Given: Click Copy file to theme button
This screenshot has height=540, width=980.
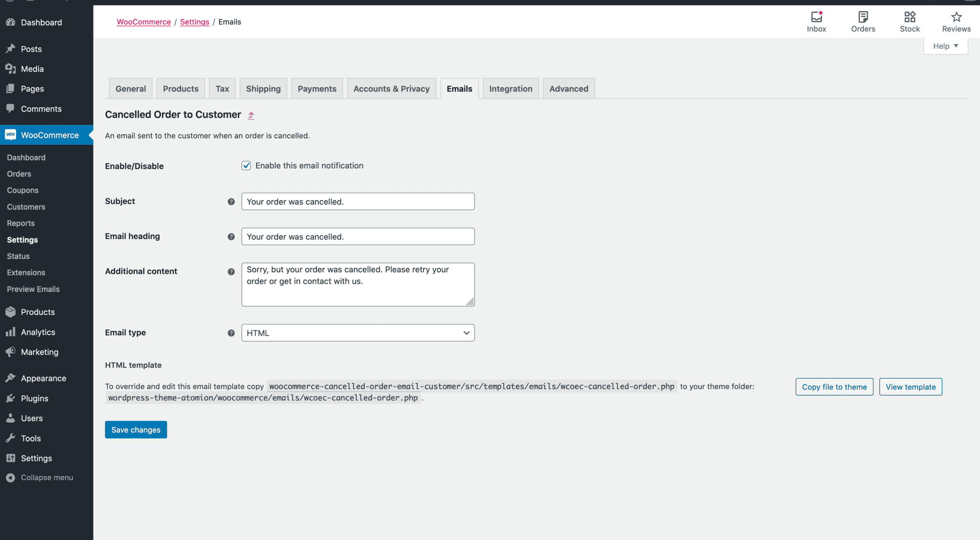Looking at the screenshot, I should pyautogui.click(x=834, y=387).
